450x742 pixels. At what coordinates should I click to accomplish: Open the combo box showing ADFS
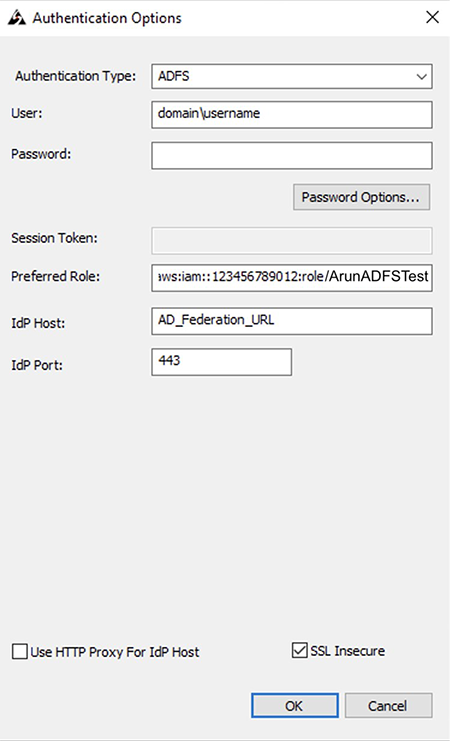point(291,76)
